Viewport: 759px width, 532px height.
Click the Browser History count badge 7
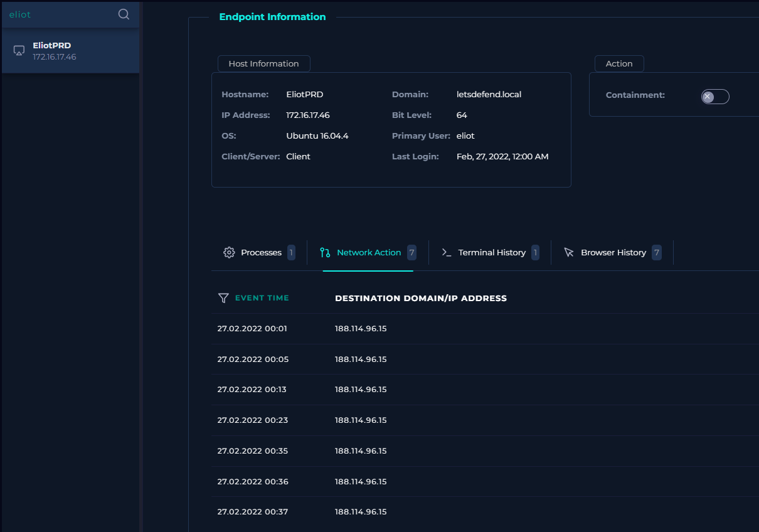[657, 252]
